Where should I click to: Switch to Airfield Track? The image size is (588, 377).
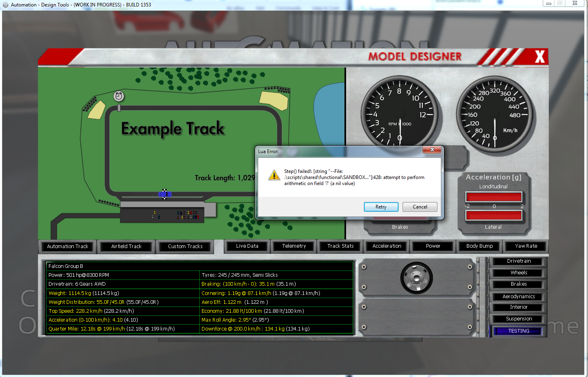(x=126, y=246)
